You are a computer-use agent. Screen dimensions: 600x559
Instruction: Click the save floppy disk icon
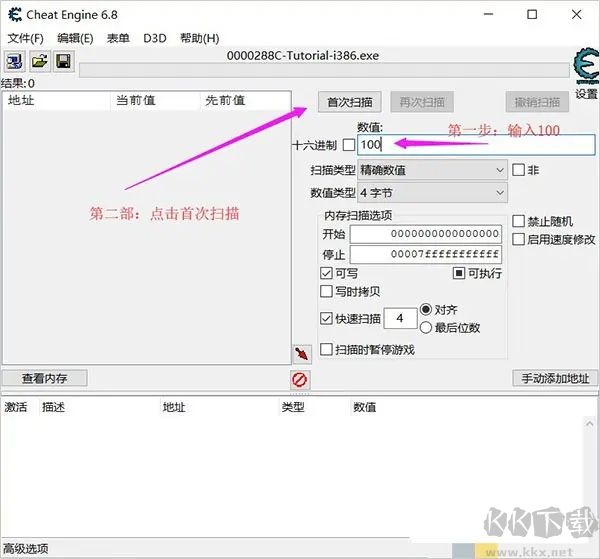pos(62,62)
